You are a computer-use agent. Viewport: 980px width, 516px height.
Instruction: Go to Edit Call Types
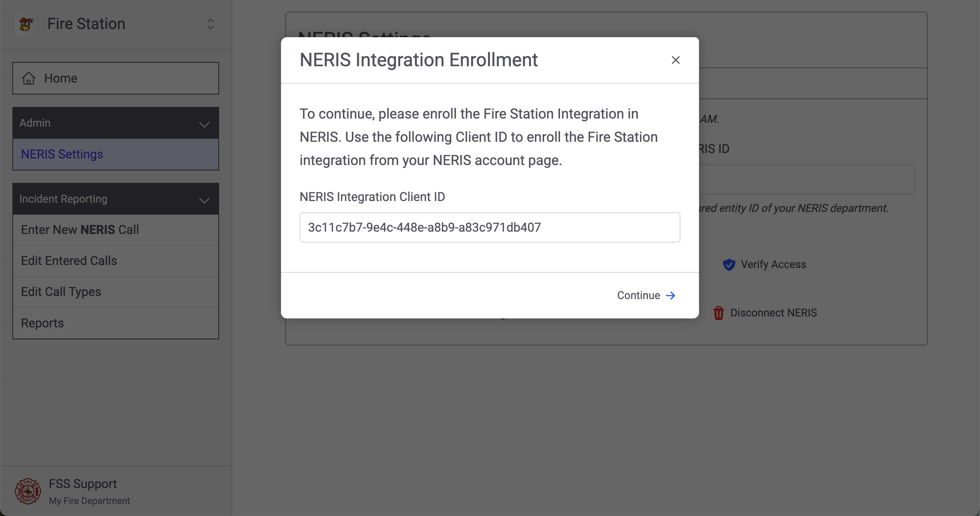click(61, 292)
